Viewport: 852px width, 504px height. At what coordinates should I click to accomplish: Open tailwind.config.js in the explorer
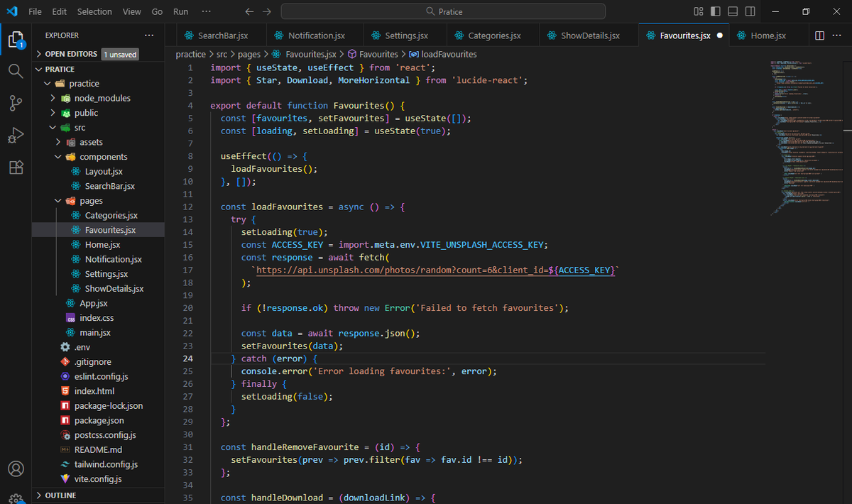[106, 464]
